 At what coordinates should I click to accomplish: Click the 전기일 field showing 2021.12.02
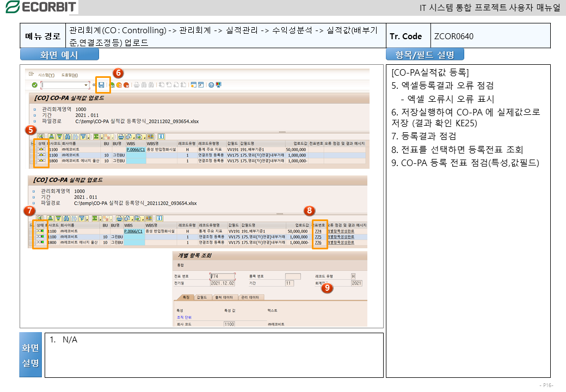point(223,283)
